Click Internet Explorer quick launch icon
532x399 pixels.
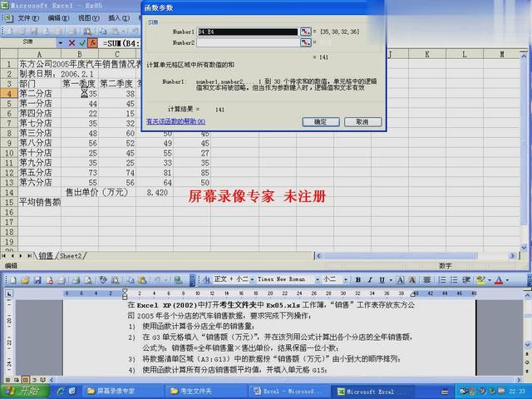tap(61, 392)
